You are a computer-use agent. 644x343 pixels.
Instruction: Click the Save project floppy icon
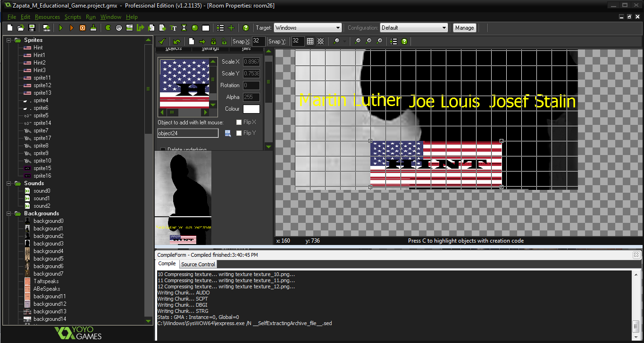(x=32, y=28)
